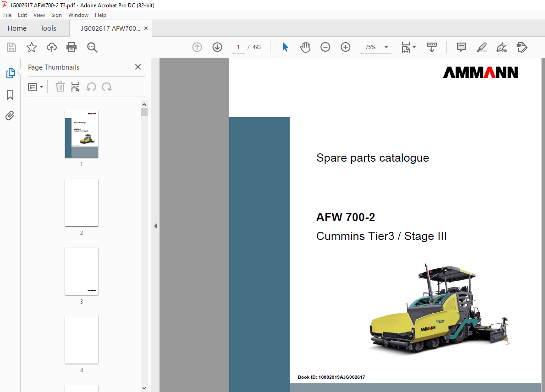
Task: Click the scrolling mode keyboard icon
Action: pos(432,47)
